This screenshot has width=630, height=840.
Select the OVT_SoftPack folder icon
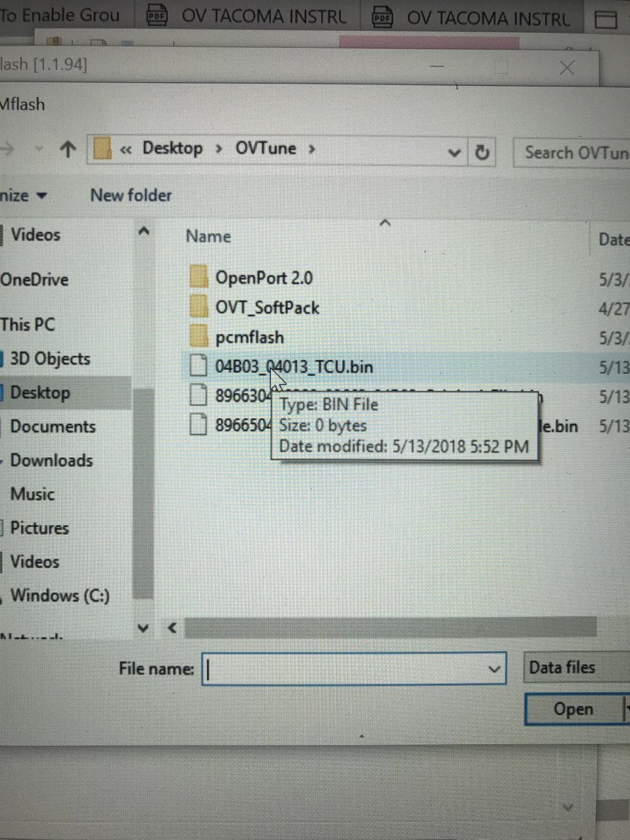199,306
